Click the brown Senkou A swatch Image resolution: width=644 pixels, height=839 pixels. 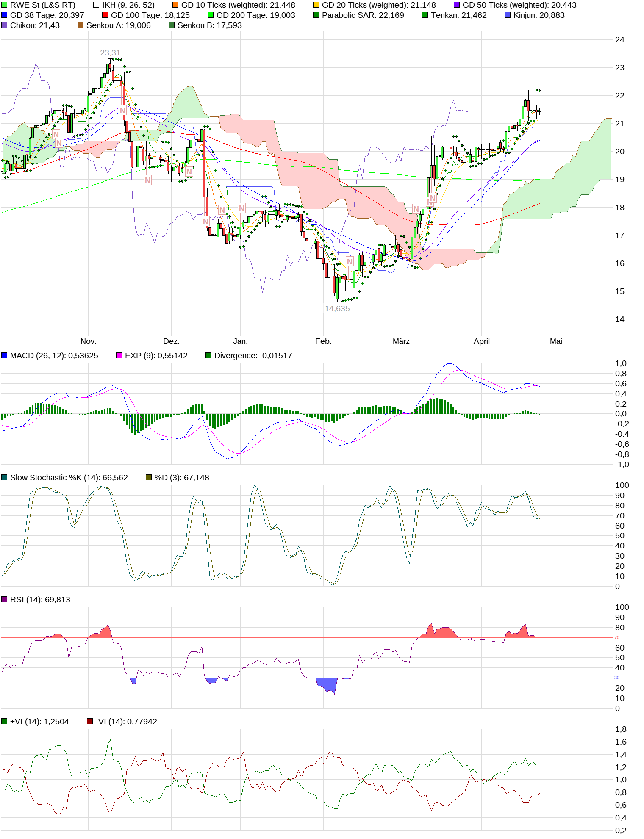(x=80, y=25)
